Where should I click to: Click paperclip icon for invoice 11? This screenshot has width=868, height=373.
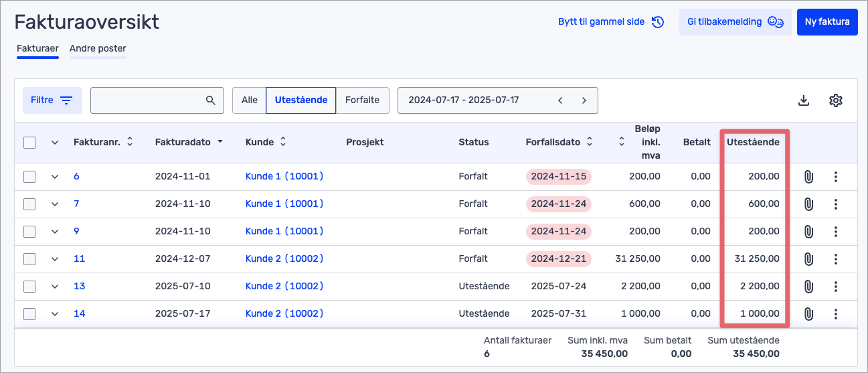pyautogui.click(x=808, y=259)
